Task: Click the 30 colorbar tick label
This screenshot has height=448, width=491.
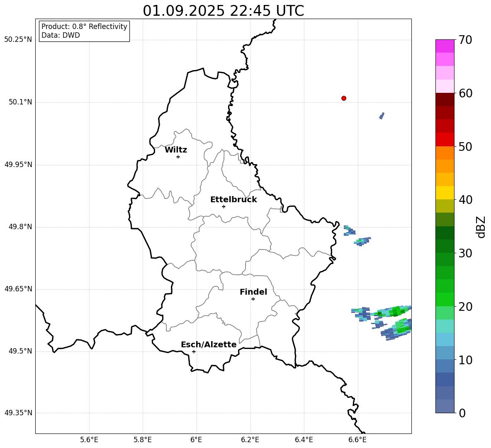Action: (x=465, y=253)
